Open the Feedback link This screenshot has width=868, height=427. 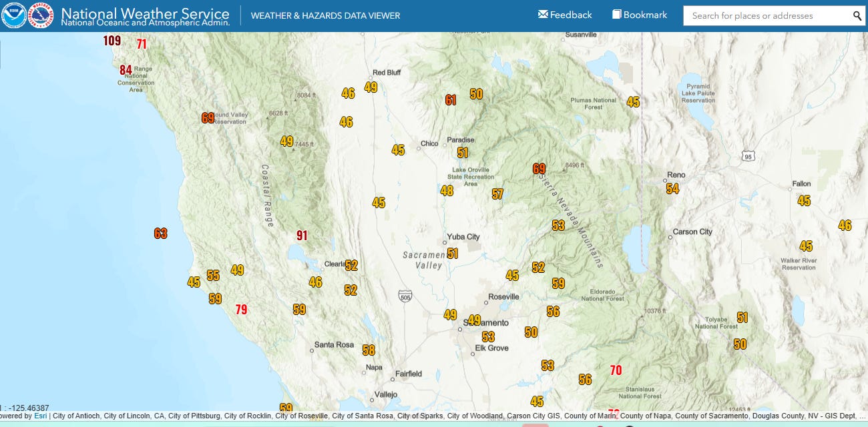565,15
